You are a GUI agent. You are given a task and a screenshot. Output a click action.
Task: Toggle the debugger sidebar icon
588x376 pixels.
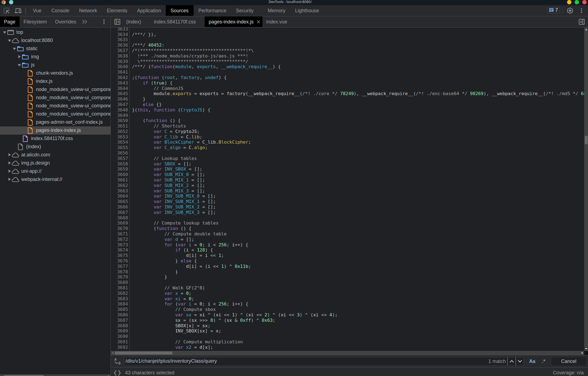click(581, 22)
